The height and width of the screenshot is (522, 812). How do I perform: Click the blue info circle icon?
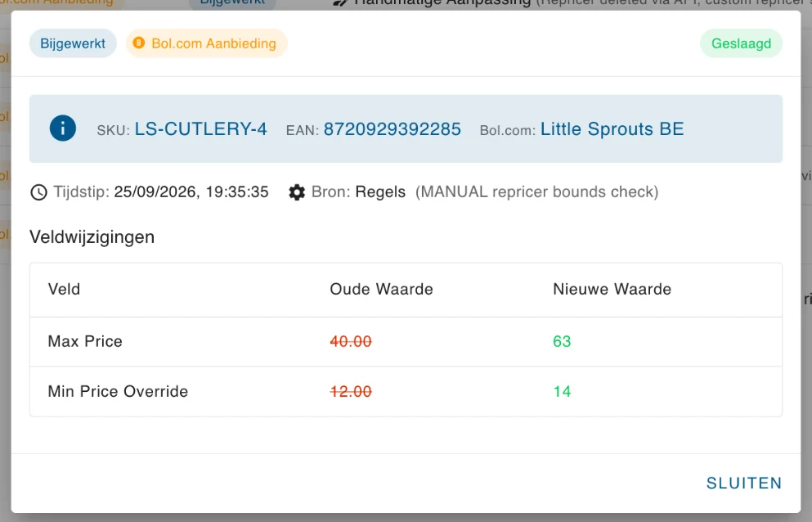[x=63, y=128]
